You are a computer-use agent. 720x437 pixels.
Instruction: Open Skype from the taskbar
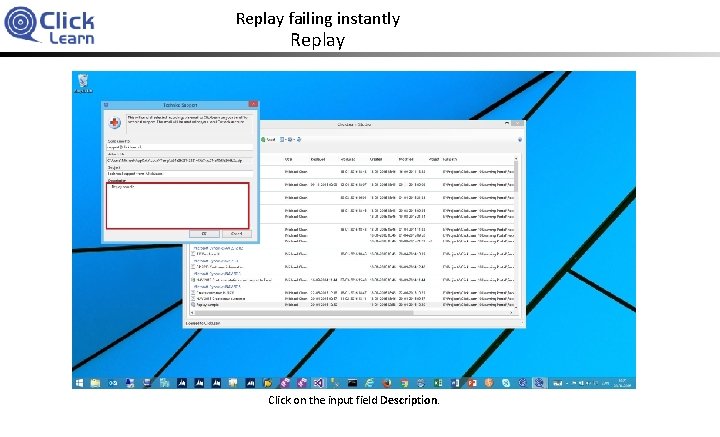[506, 383]
